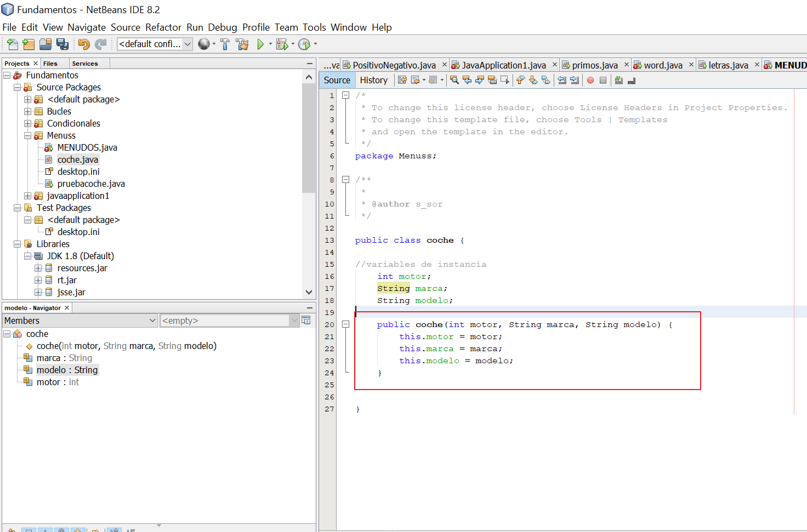This screenshot has height=532, width=807.
Task: Expand the Condicionales package node
Action: pyautogui.click(x=27, y=123)
